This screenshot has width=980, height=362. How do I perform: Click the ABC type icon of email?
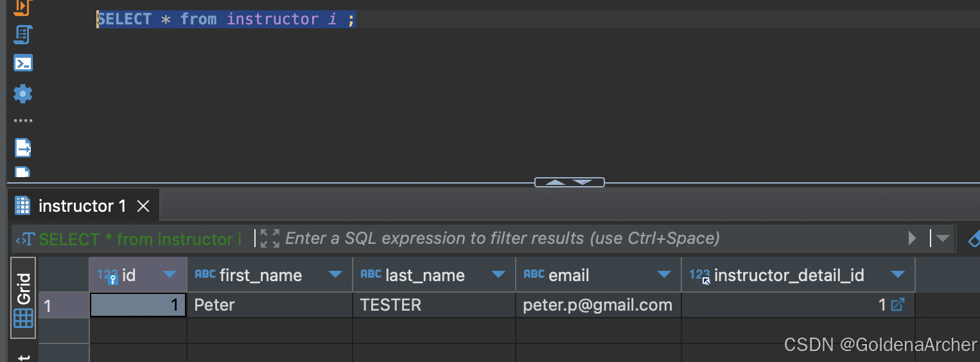pyautogui.click(x=534, y=274)
